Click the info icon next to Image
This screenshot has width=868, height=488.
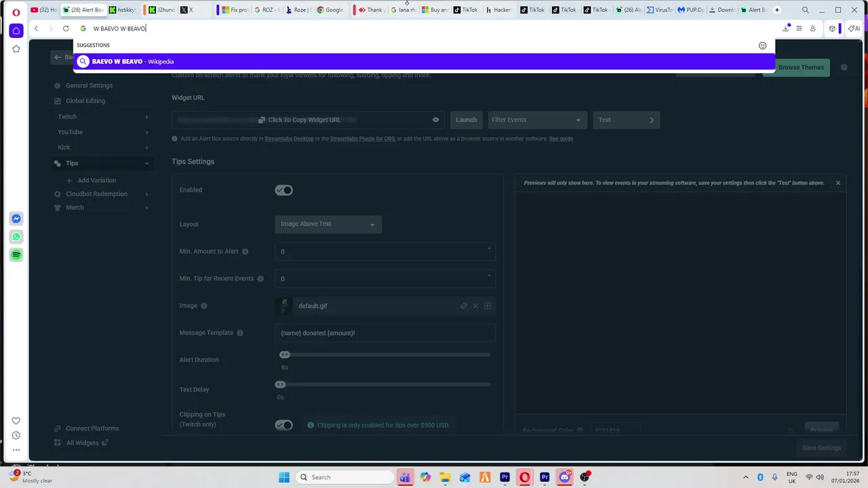[x=203, y=306]
